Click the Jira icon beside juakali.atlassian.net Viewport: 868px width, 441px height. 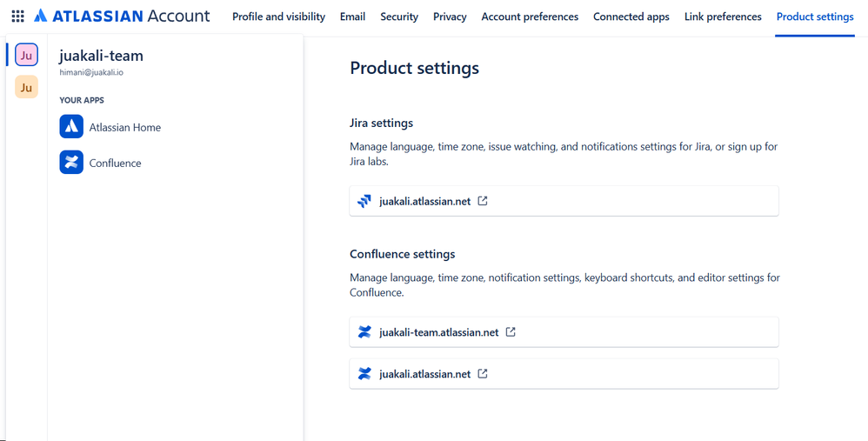click(364, 202)
